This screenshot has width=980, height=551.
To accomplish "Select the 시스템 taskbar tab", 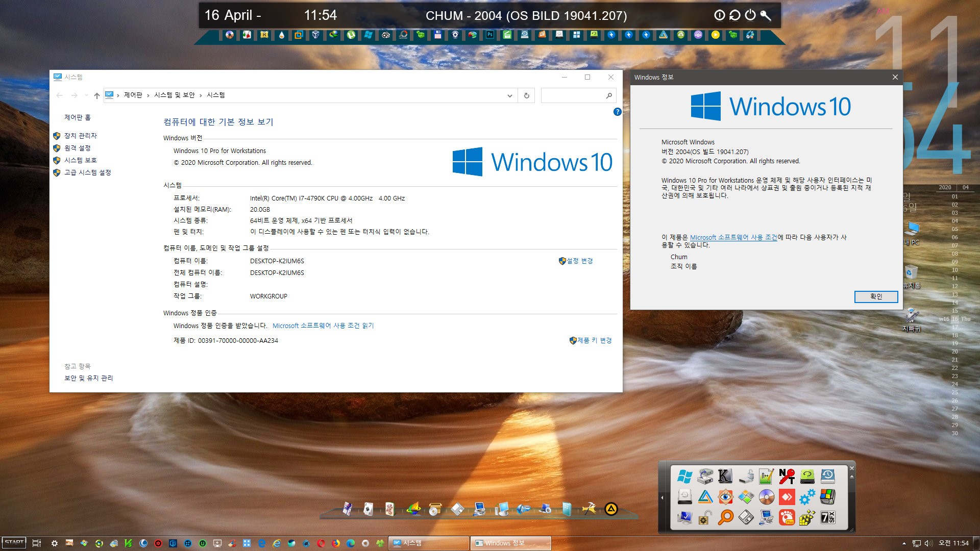I will pyautogui.click(x=429, y=543).
